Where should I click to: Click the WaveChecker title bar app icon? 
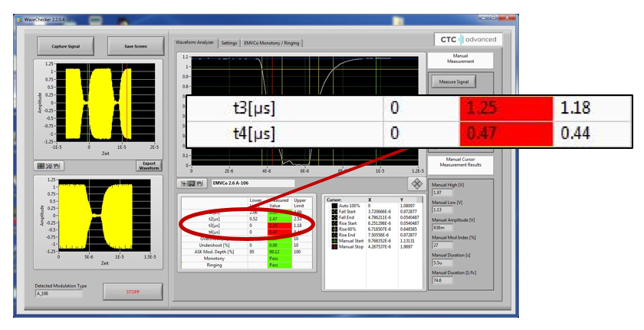coord(19,19)
